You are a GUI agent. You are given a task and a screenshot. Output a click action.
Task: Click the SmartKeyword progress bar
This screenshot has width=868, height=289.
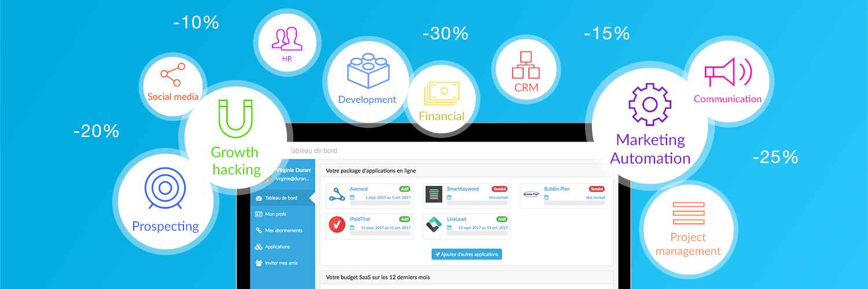(477, 203)
